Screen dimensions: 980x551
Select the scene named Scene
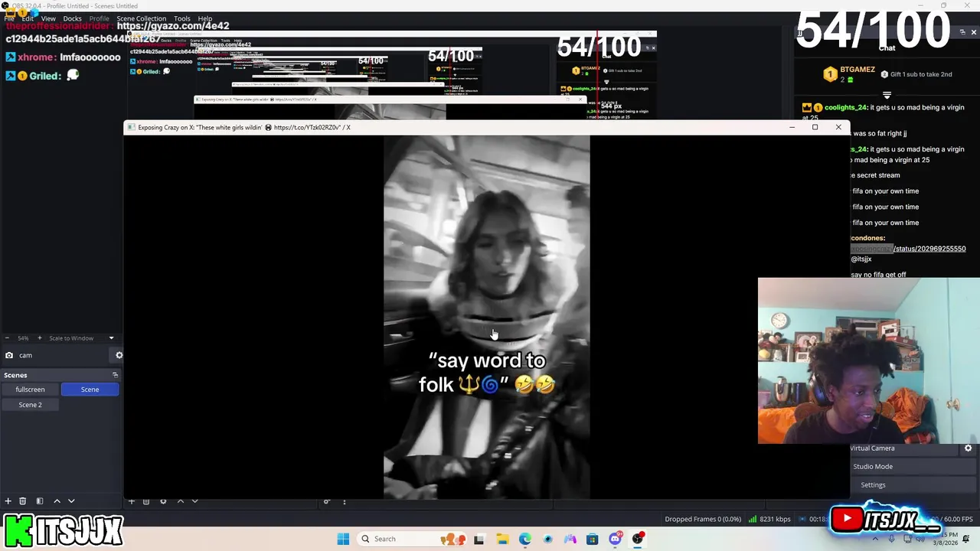click(90, 390)
